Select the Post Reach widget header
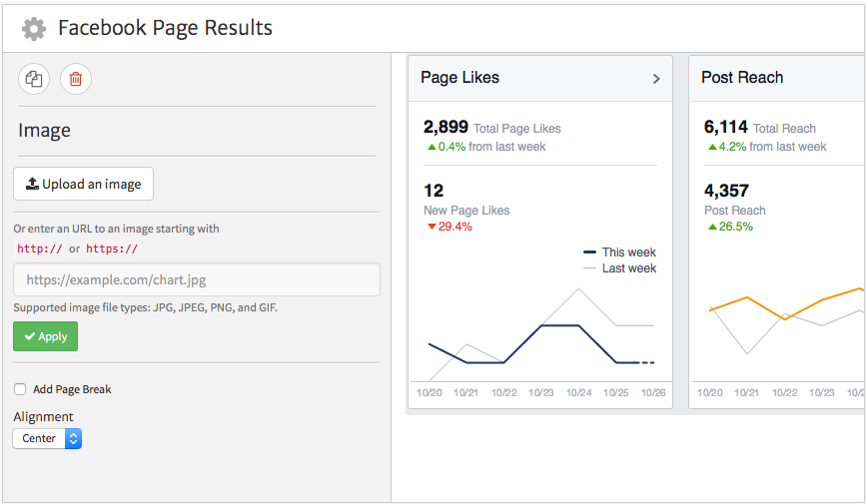This screenshot has height=504, width=866. (x=742, y=78)
